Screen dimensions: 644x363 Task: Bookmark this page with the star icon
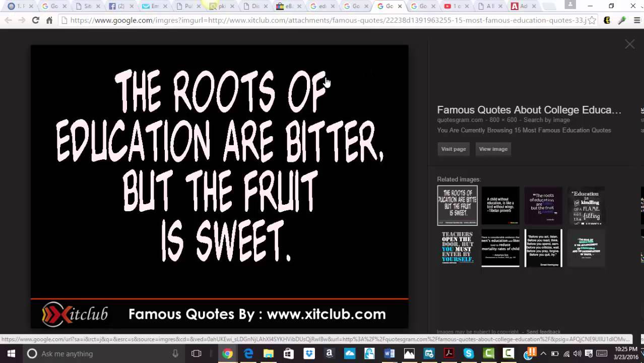click(x=592, y=20)
